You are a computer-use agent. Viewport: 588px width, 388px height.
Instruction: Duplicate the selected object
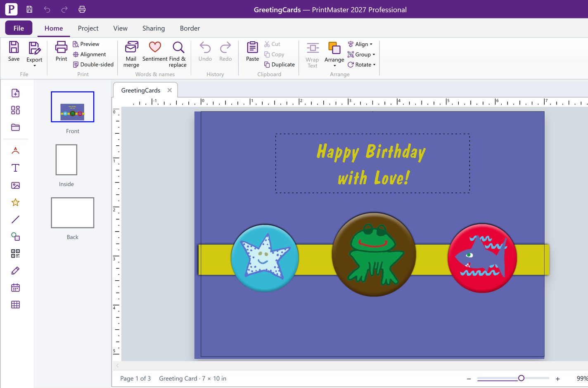280,64
